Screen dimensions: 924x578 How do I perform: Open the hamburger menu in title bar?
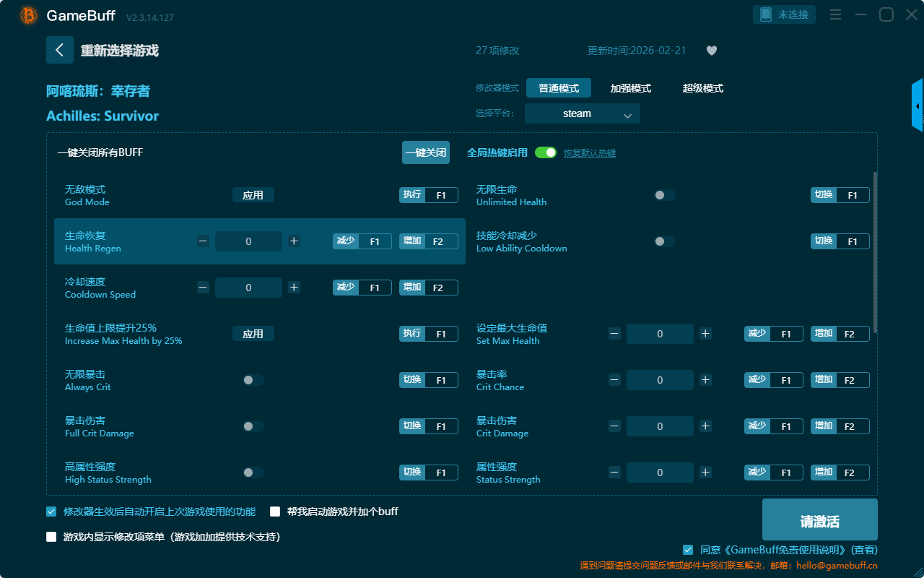pyautogui.click(x=835, y=14)
